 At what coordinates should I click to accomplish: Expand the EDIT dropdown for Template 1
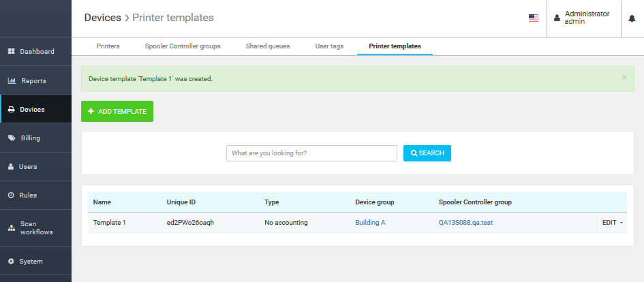(x=612, y=223)
